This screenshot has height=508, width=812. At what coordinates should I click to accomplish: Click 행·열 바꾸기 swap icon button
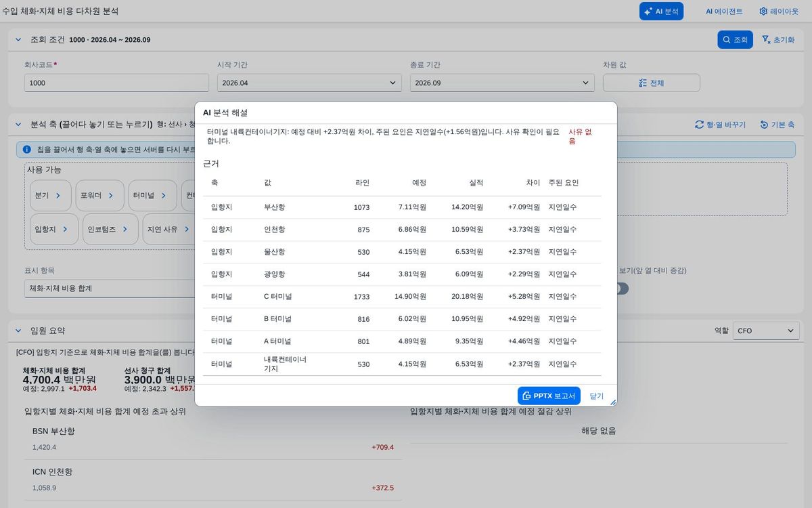tap(720, 125)
